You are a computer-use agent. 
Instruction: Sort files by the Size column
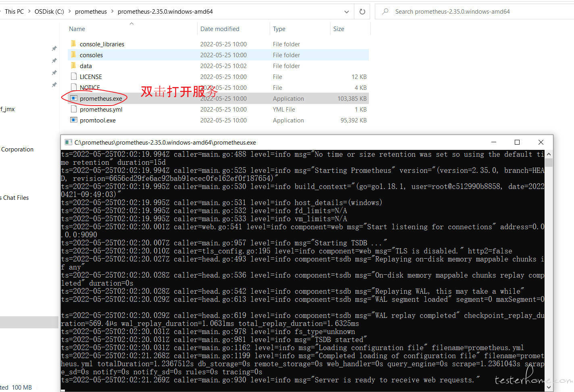point(339,29)
